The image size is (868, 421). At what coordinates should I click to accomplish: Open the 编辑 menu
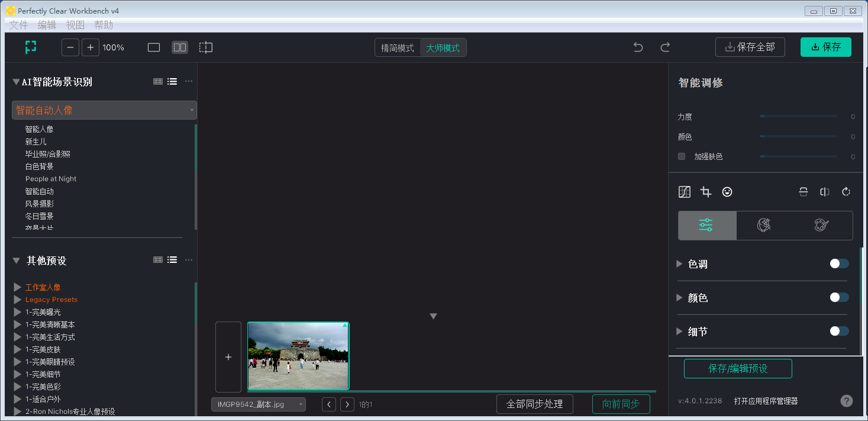(x=47, y=25)
